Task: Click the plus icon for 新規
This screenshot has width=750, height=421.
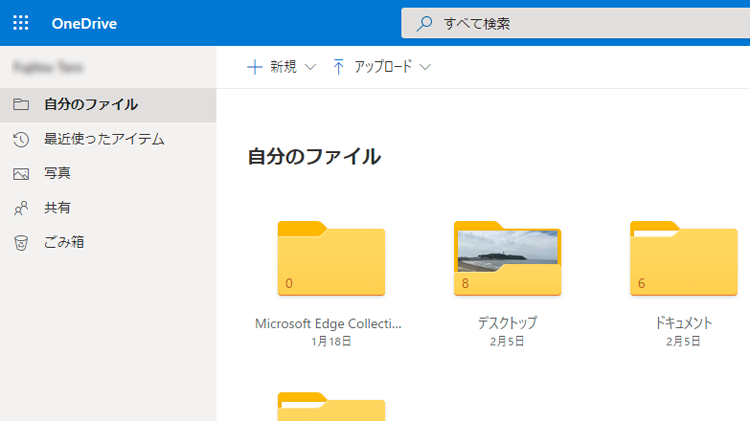Action: pyautogui.click(x=254, y=67)
